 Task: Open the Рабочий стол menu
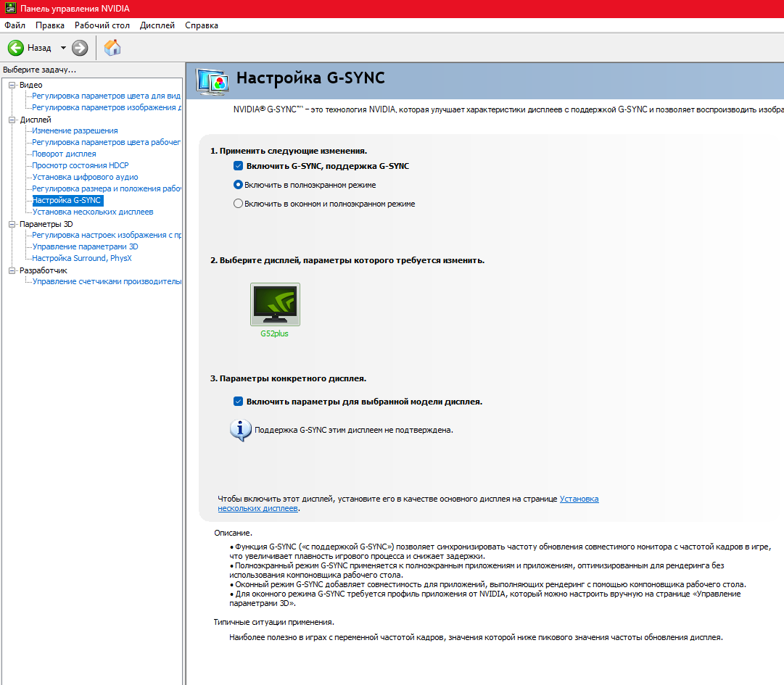(102, 25)
